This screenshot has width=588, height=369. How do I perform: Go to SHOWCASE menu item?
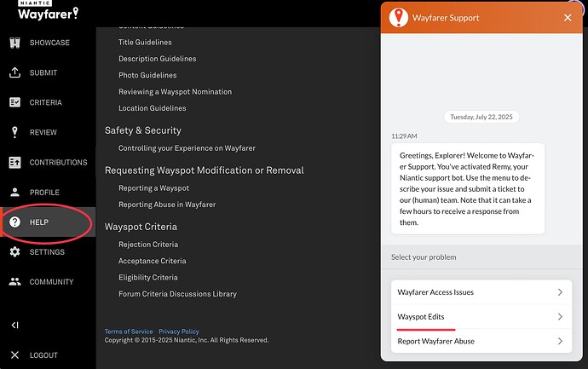(49, 43)
